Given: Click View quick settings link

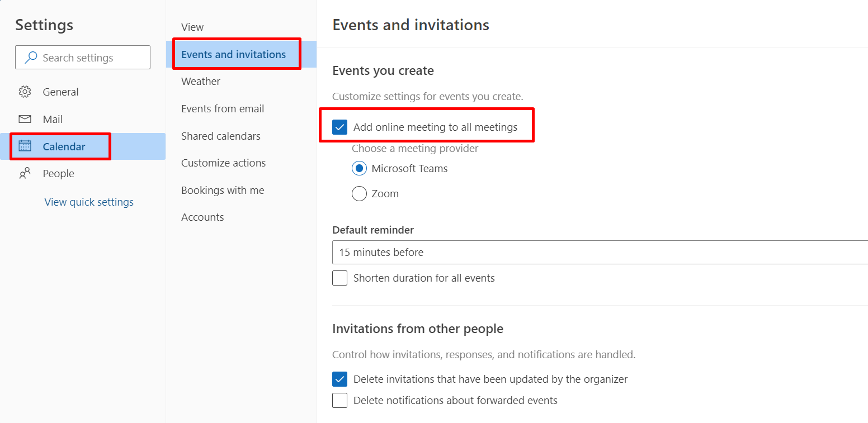Looking at the screenshot, I should click(x=89, y=202).
